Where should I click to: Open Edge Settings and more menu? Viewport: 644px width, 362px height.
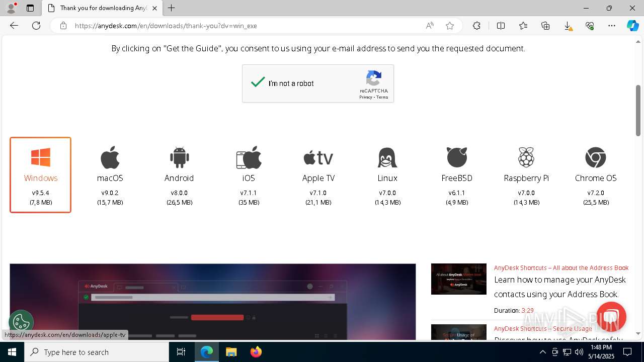612,26
